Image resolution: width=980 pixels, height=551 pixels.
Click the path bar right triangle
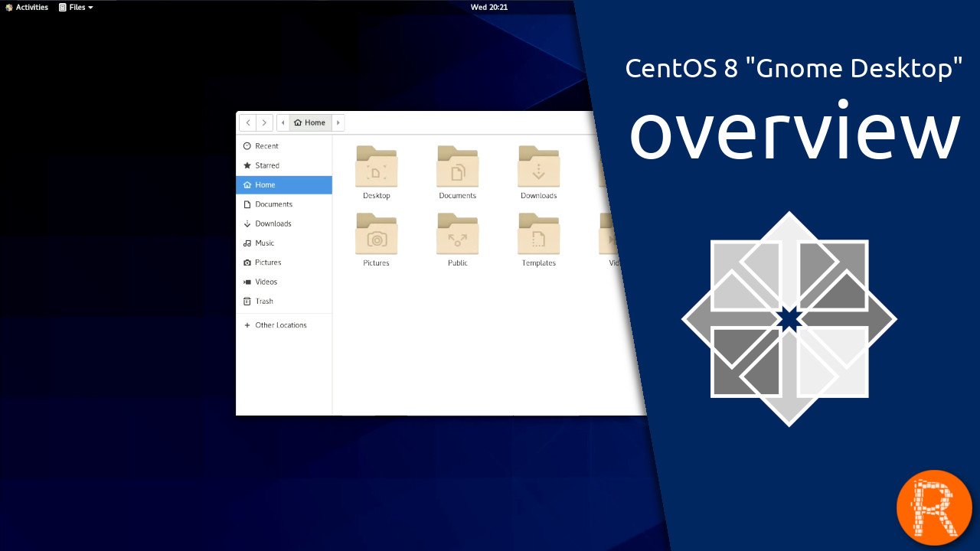coord(338,122)
